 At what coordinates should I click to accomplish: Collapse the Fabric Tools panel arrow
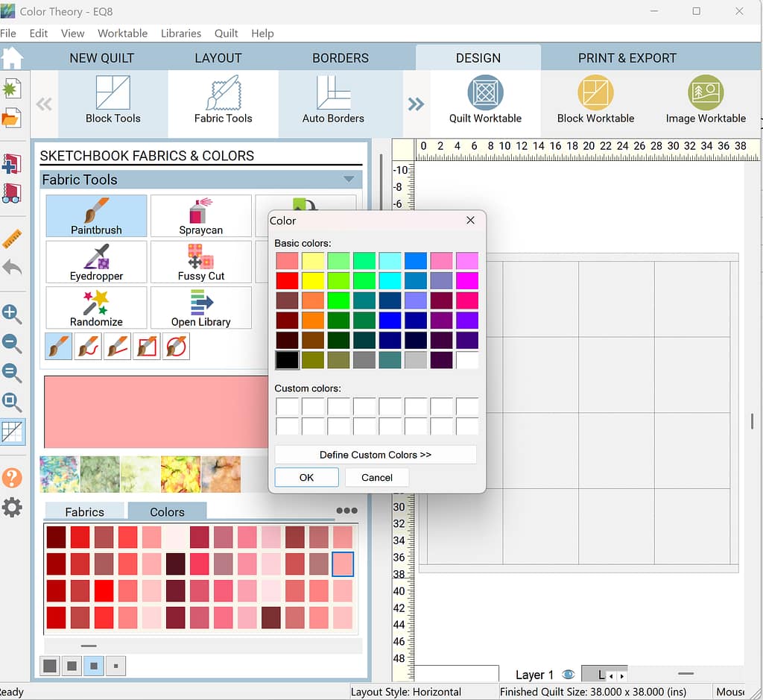[x=349, y=180]
